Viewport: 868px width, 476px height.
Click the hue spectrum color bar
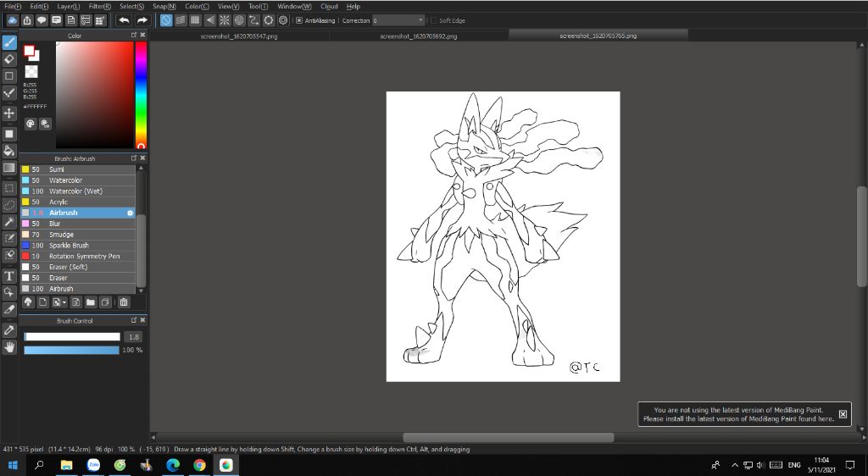pyautogui.click(x=141, y=93)
